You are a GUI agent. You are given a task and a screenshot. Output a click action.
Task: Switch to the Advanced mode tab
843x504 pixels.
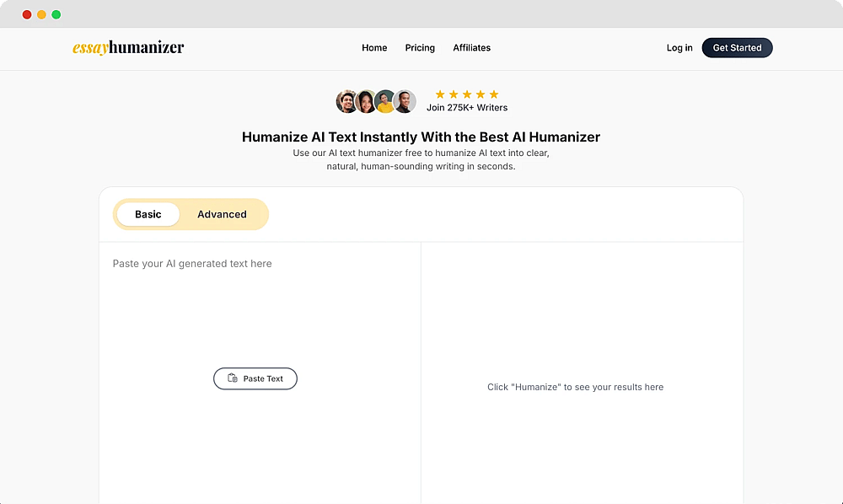[x=222, y=214]
